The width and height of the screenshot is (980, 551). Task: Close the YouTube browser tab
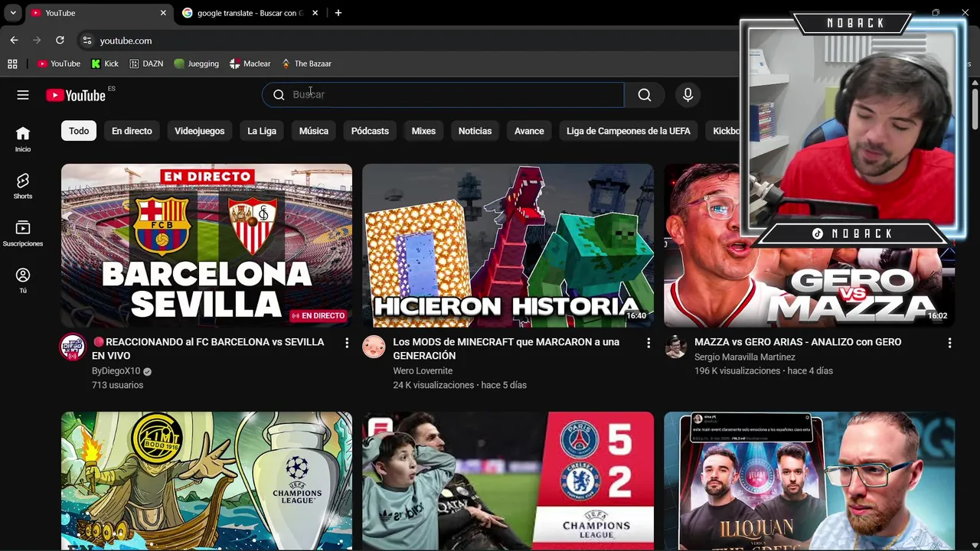point(163,13)
